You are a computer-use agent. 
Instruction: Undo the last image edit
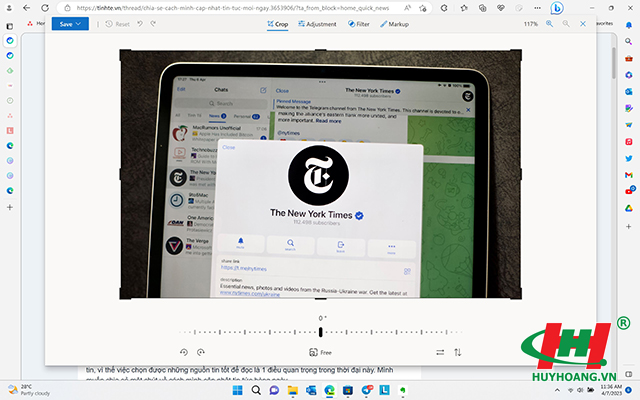pos(140,24)
